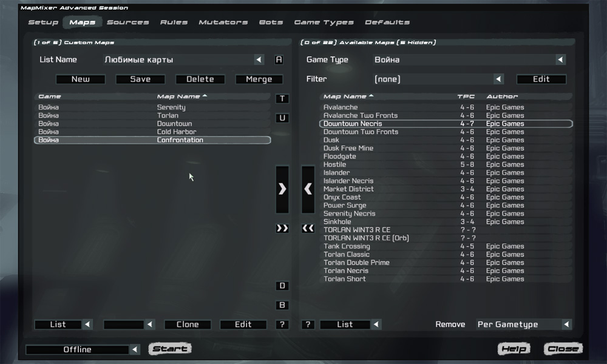Click the T button beside custom maps
The height and width of the screenshot is (364, 607).
[x=282, y=99]
